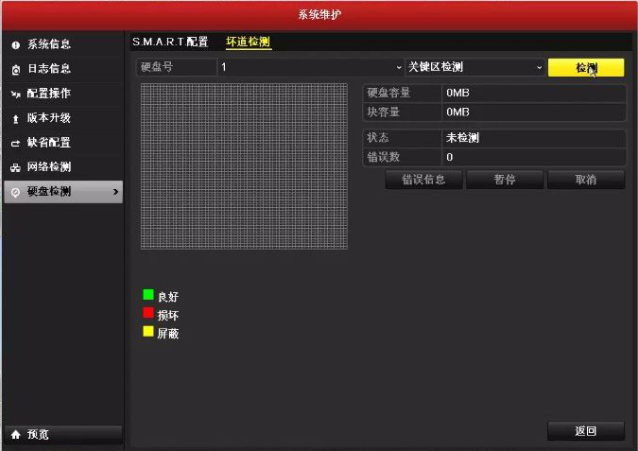Viewport: 638px width, 451px height.
Task: Click the 预览 home icon
Action: [x=15, y=434]
